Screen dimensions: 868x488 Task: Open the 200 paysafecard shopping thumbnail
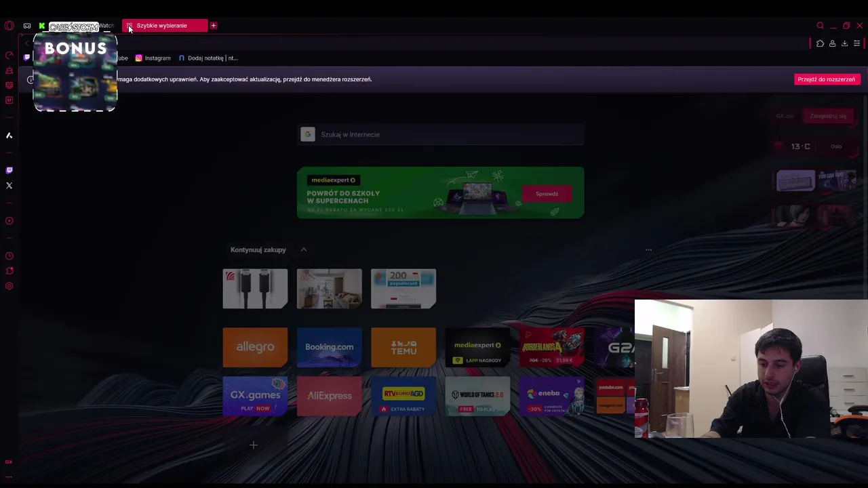click(x=403, y=289)
